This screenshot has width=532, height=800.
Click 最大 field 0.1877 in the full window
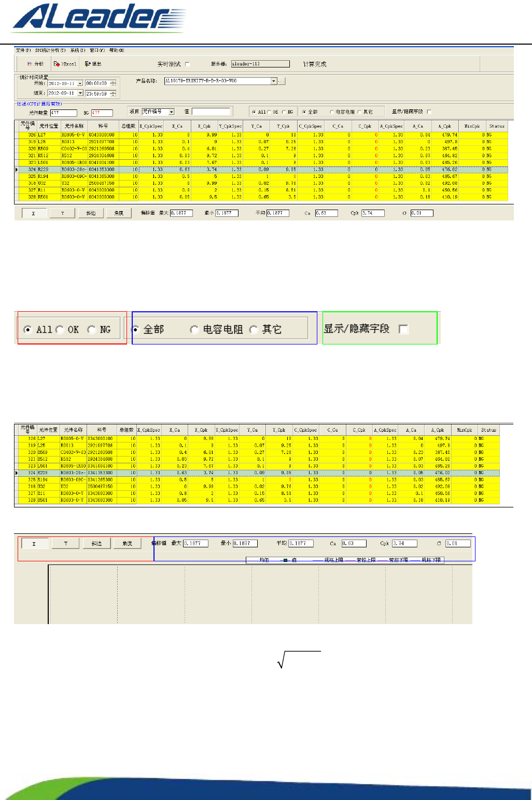181,213
